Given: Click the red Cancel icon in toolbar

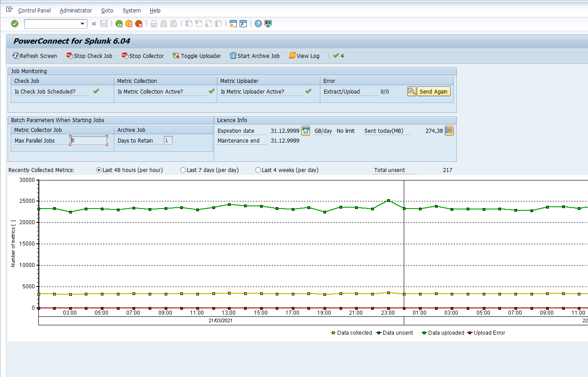Looking at the screenshot, I should 139,24.
